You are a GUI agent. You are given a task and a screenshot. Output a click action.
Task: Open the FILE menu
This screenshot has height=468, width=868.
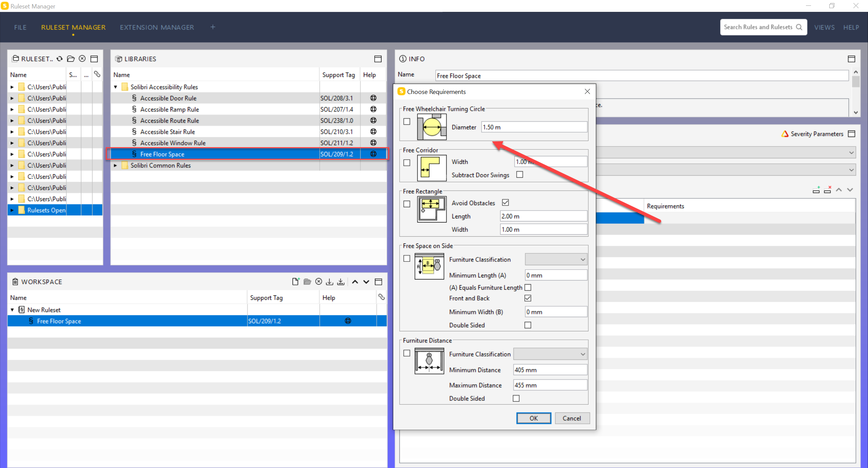pos(20,27)
